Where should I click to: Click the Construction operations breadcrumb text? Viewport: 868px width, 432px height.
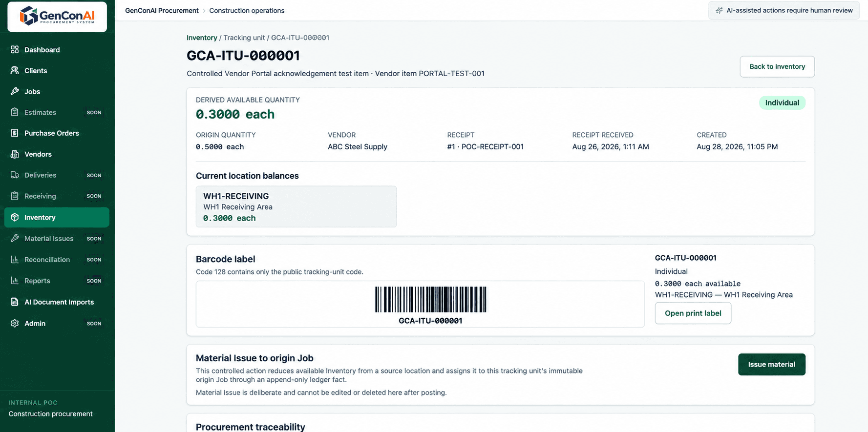click(x=247, y=10)
